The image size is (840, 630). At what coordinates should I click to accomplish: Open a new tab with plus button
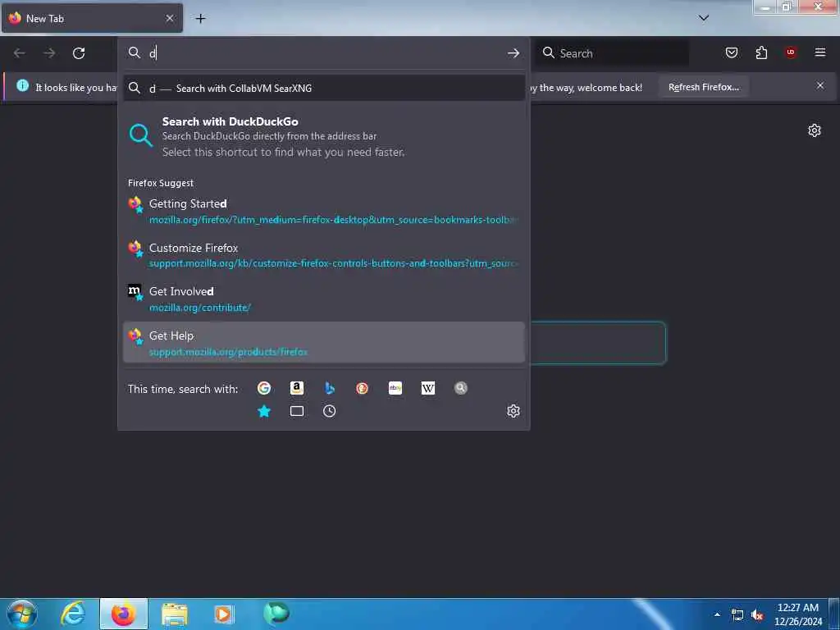pos(200,19)
